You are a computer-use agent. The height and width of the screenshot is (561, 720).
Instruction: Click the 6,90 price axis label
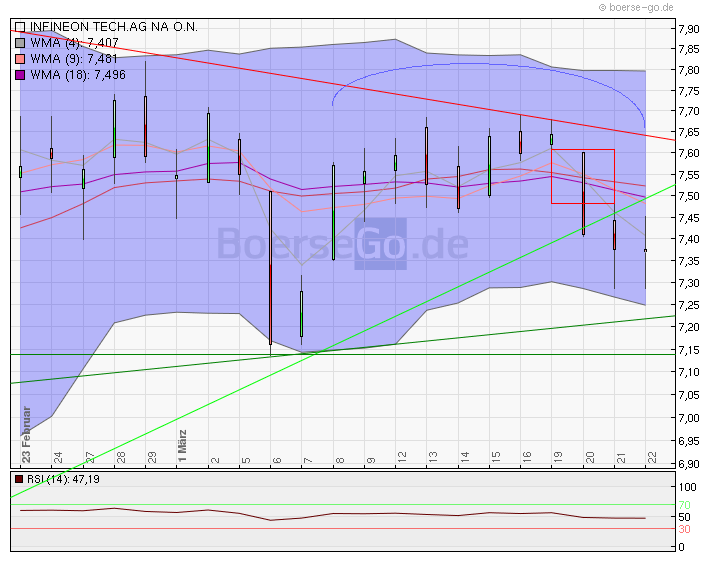click(x=689, y=464)
